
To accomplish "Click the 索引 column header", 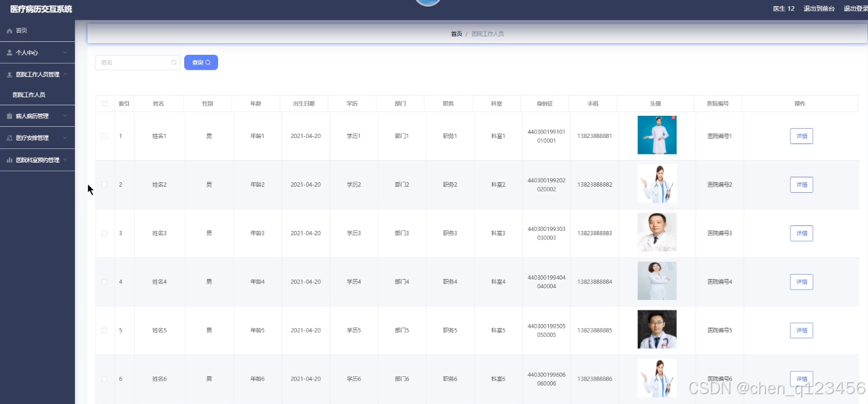I will (124, 103).
